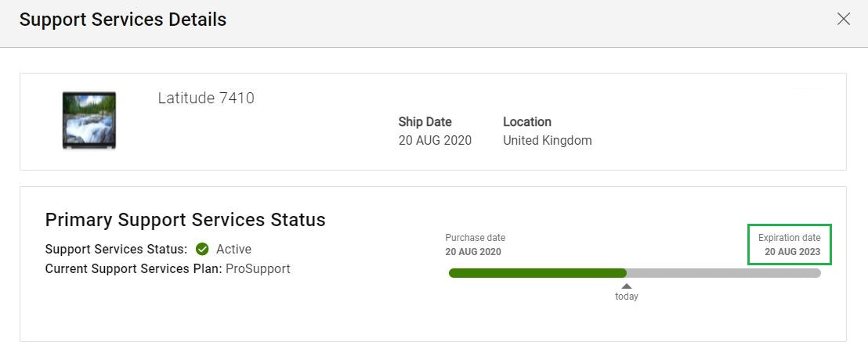Viewport: 868px width, 356px height.
Task: Click the ProSupport plan name
Action: [x=258, y=269]
